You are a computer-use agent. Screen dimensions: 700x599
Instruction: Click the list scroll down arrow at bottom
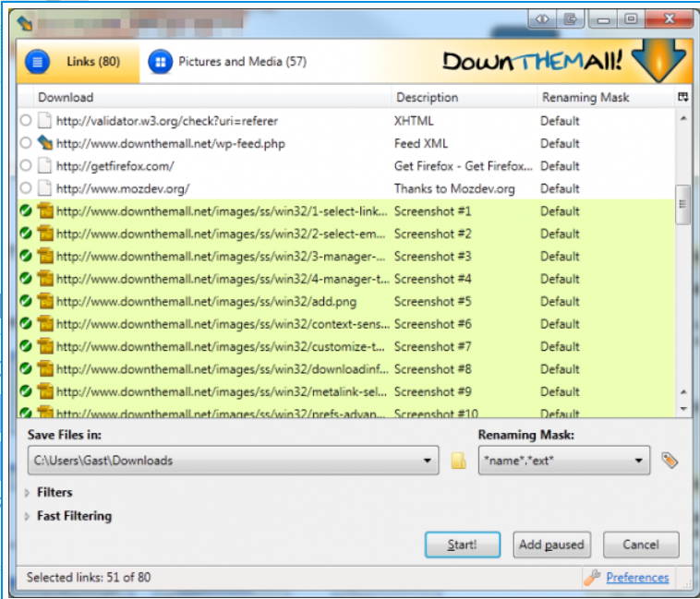click(x=683, y=409)
